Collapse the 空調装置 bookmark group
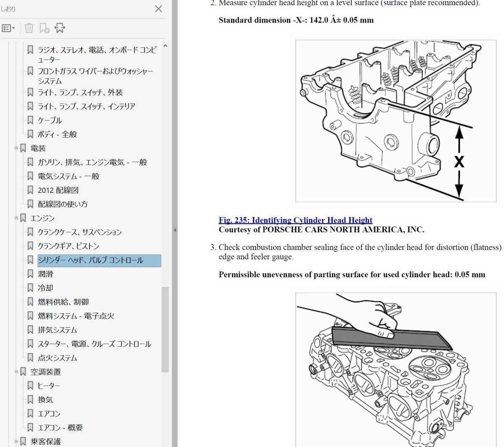 click(x=16, y=372)
